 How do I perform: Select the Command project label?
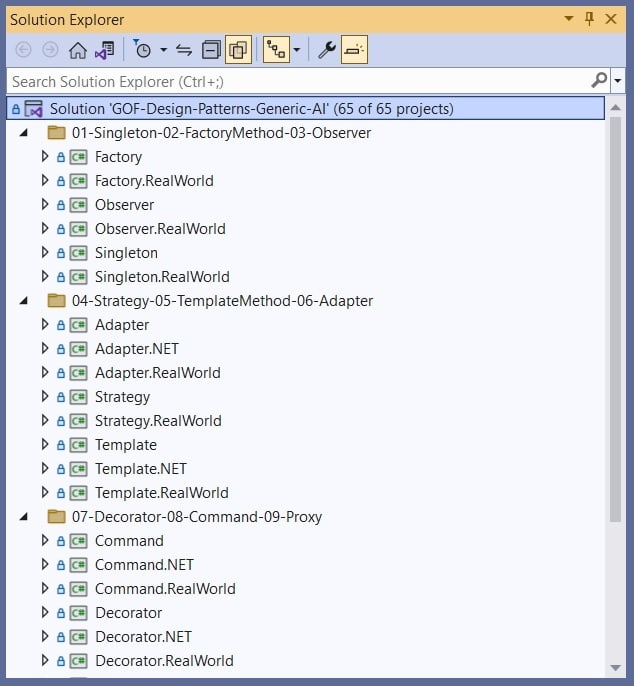[x=130, y=541]
